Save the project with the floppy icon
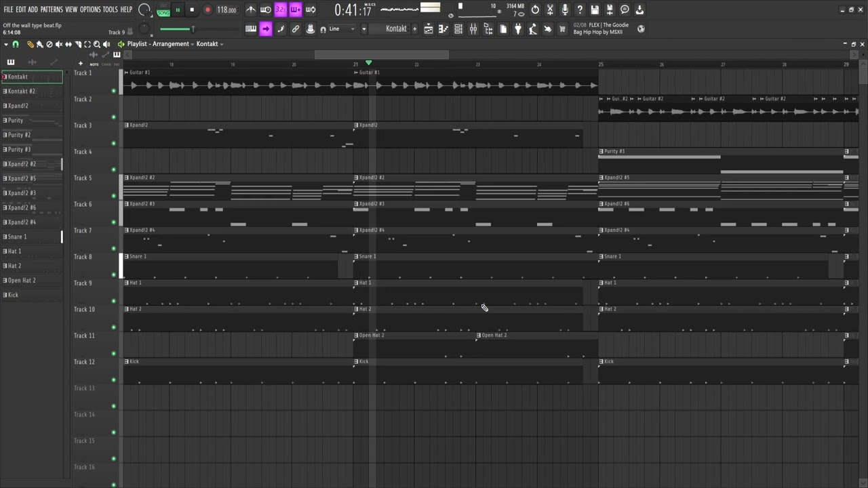The width and height of the screenshot is (868, 488). point(595,9)
